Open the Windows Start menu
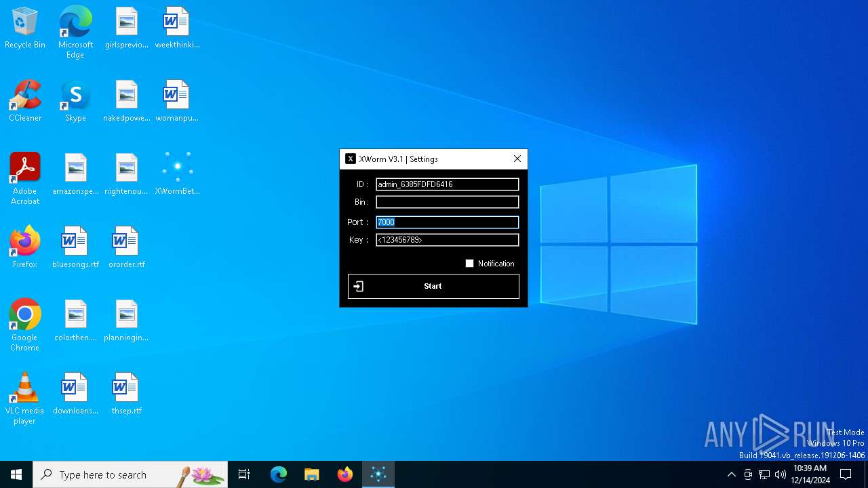 [16, 474]
